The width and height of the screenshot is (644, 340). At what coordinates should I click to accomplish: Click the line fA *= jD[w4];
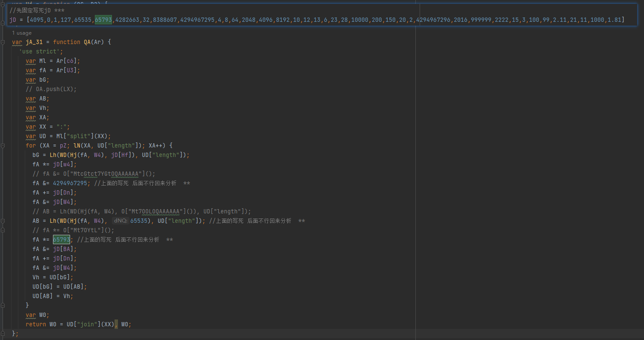coord(55,164)
